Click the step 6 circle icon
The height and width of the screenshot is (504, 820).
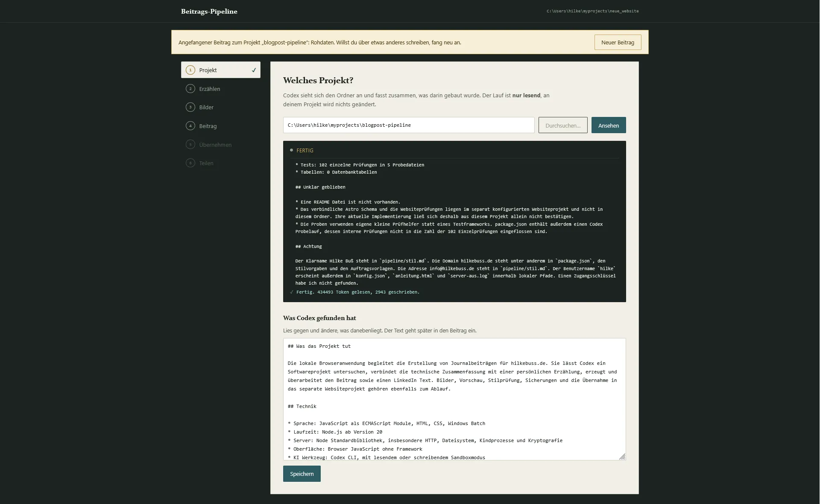coord(190,163)
